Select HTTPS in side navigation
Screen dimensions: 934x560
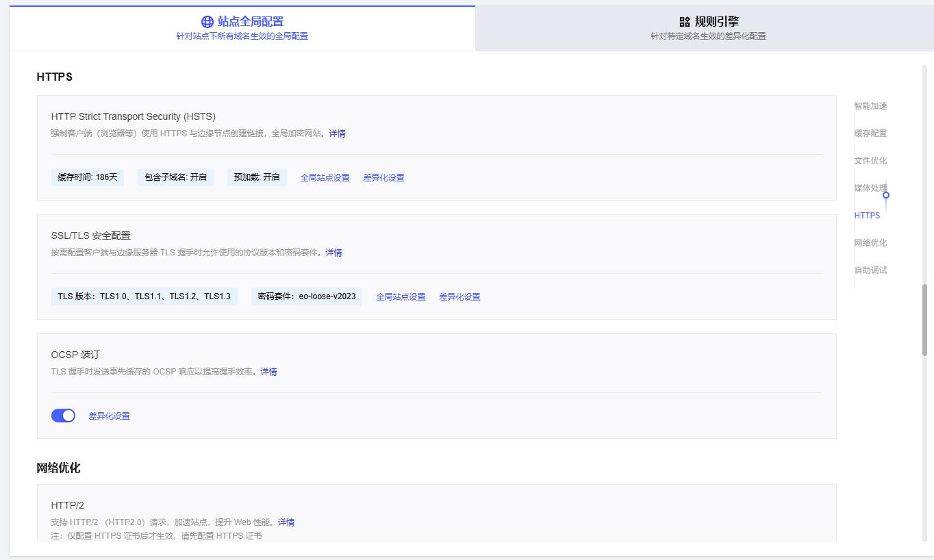867,216
